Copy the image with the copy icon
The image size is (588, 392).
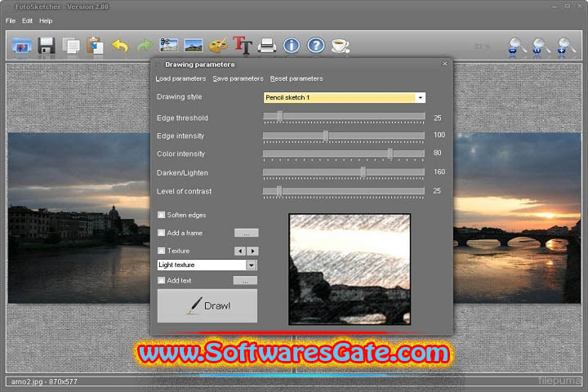pos(71,46)
